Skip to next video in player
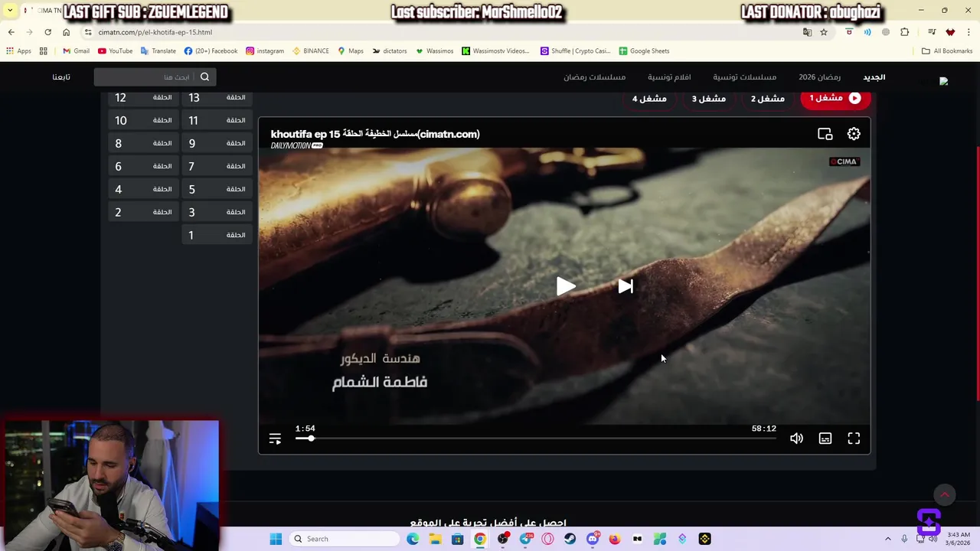 coord(626,286)
